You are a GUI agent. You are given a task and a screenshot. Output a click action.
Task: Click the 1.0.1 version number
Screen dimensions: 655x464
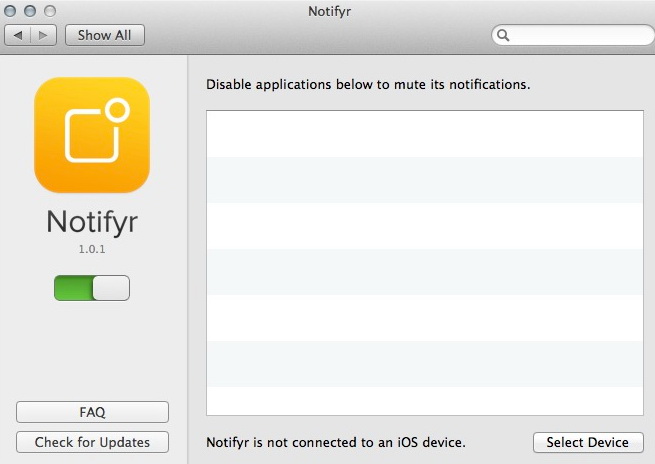pos(92,250)
